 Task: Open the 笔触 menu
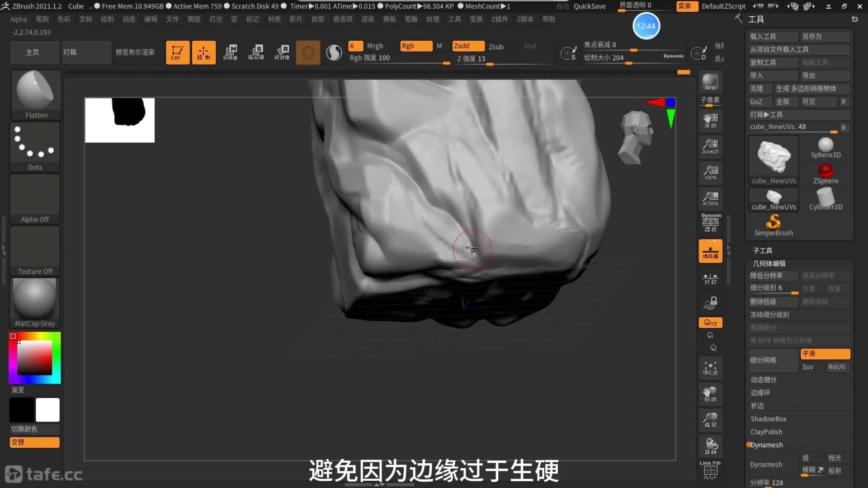coord(410,19)
